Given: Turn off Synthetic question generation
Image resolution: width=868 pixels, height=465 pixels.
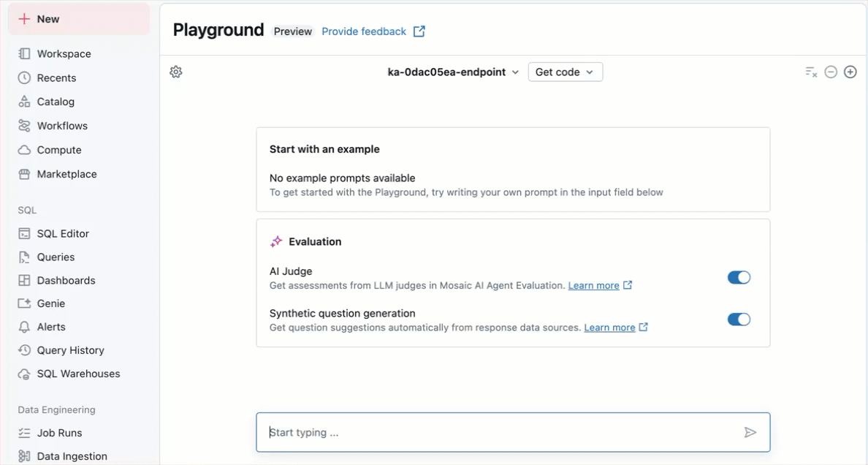Looking at the screenshot, I should coord(739,320).
